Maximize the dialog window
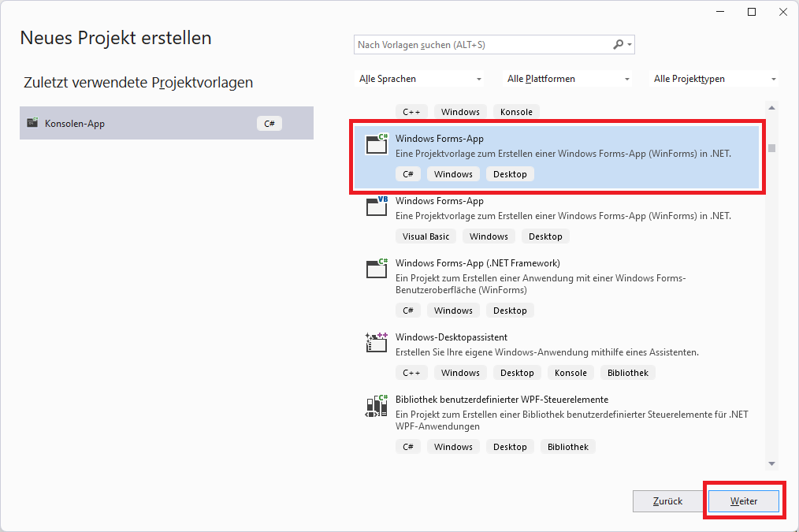The height and width of the screenshot is (532, 799). coord(752,12)
